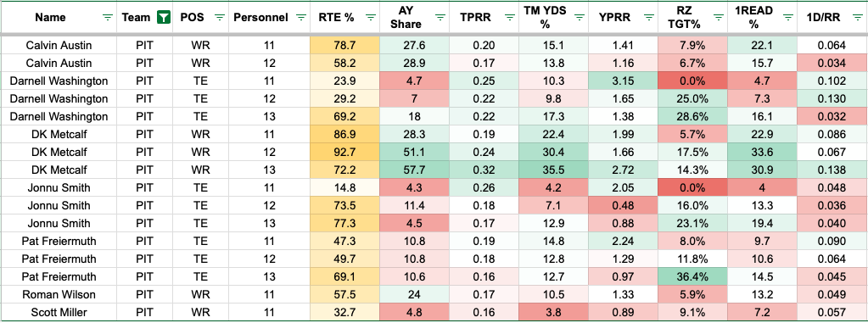
Task: Select the Roman Wilson name cell
Action: pyautogui.click(x=59, y=294)
